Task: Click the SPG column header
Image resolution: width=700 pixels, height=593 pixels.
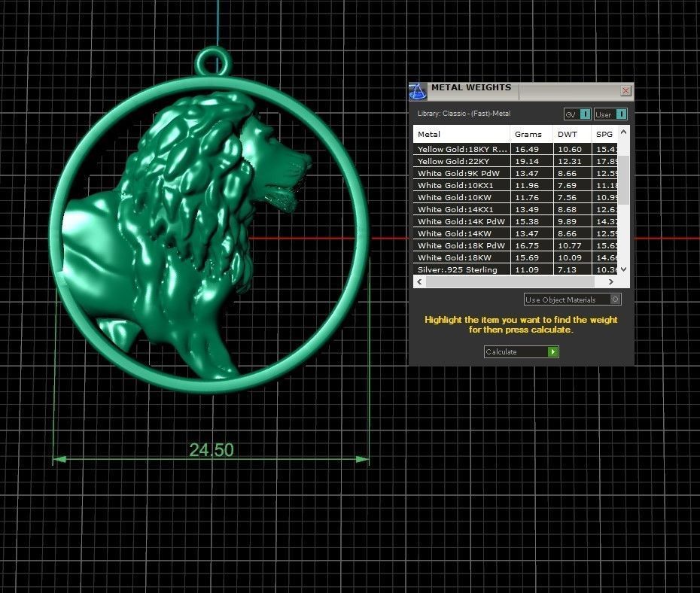Action: coord(604,134)
